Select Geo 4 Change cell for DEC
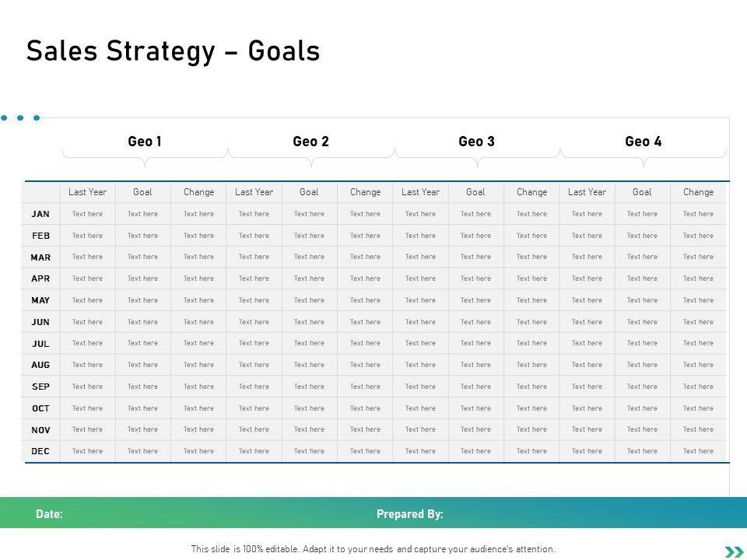 [698, 451]
